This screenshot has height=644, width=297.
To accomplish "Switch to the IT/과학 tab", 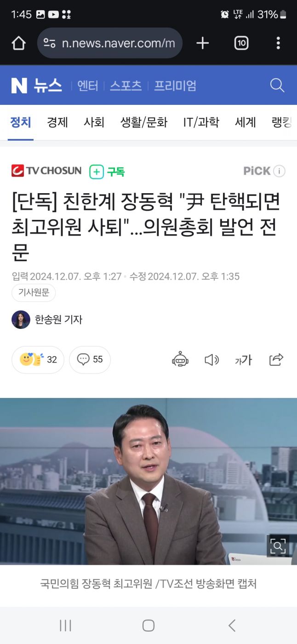I will click(x=201, y=122).
